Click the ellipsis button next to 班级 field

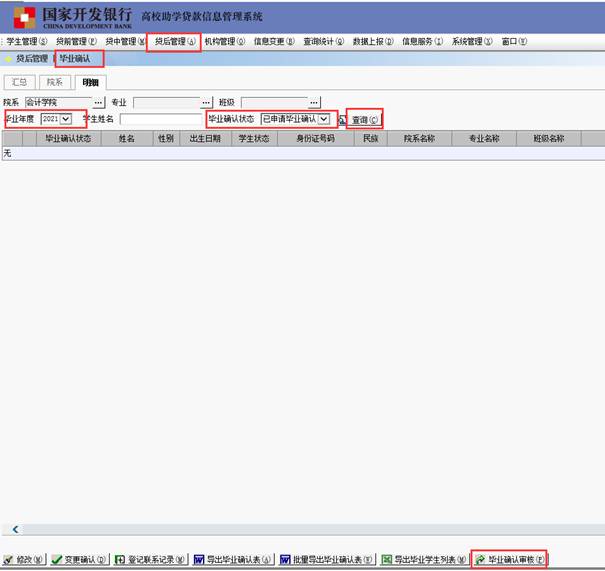(314, 102)
